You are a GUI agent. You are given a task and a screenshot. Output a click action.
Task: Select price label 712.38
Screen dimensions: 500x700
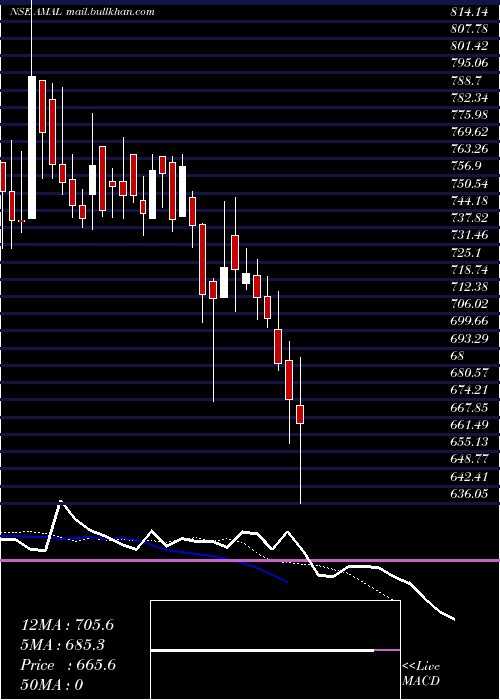pos(469,286)
